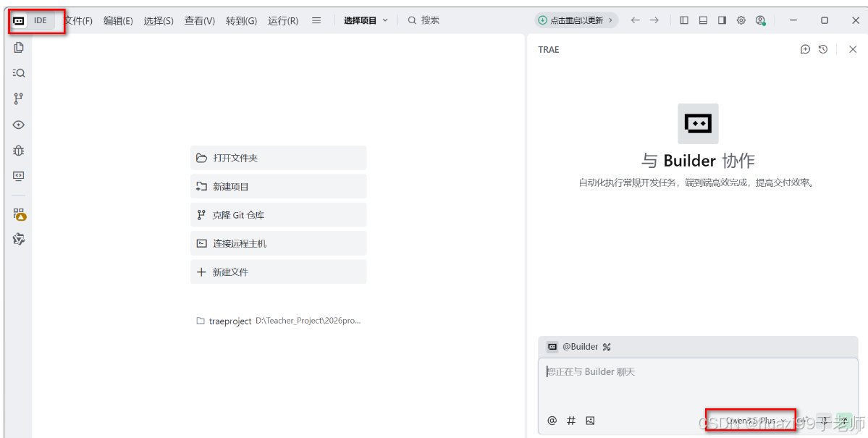The image size is (868, 438).
Task: Click the image attach icon
Action: pos(590,421)
